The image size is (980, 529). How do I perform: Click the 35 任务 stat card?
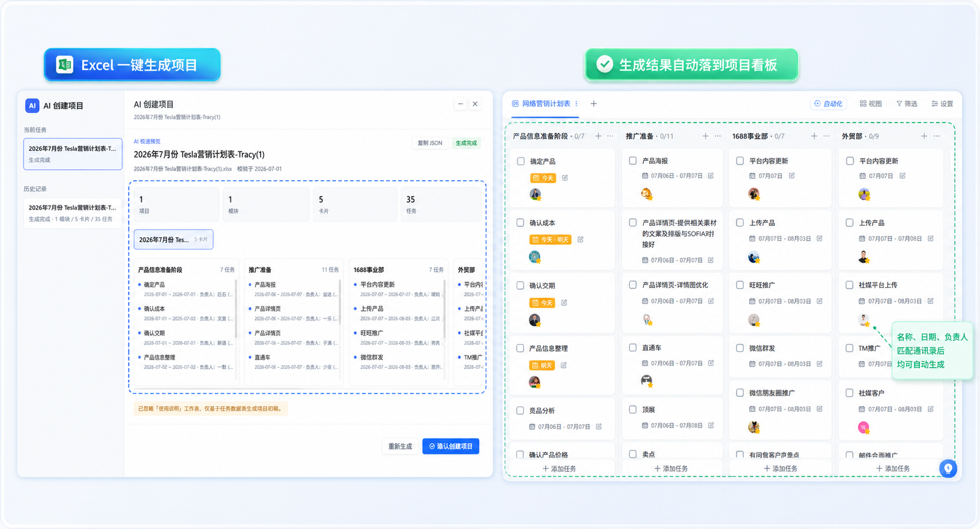coord(441,204)
